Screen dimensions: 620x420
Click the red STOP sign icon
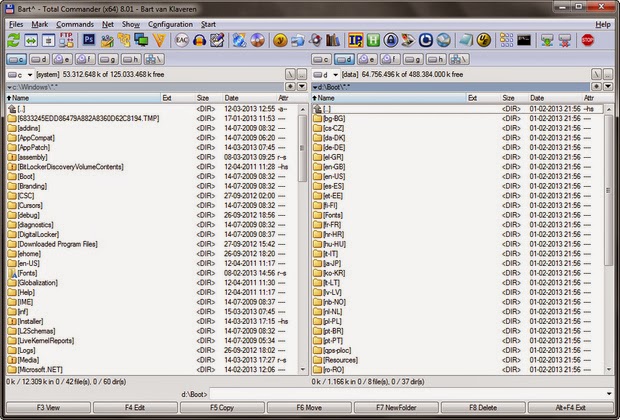point(588,40)
